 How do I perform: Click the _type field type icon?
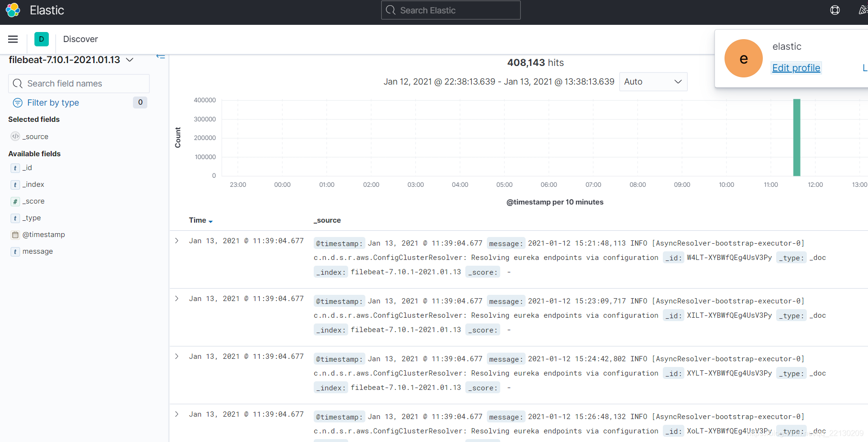[x=15, y=218]
